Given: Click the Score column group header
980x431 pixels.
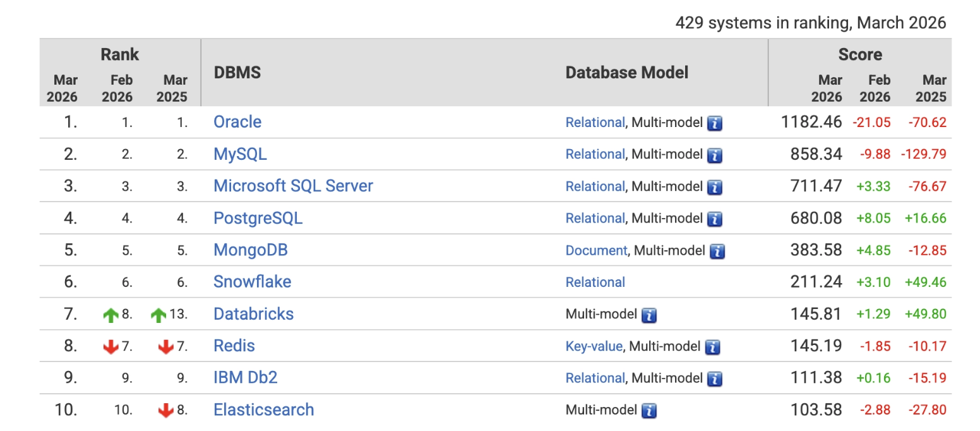Looking at the screenshot, I should tap(860, 54).
